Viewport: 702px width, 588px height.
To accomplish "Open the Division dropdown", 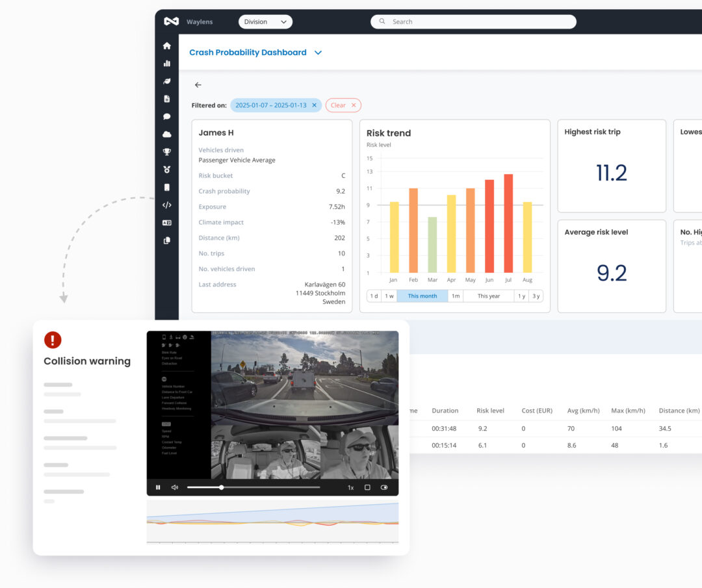I will [265, 21].
